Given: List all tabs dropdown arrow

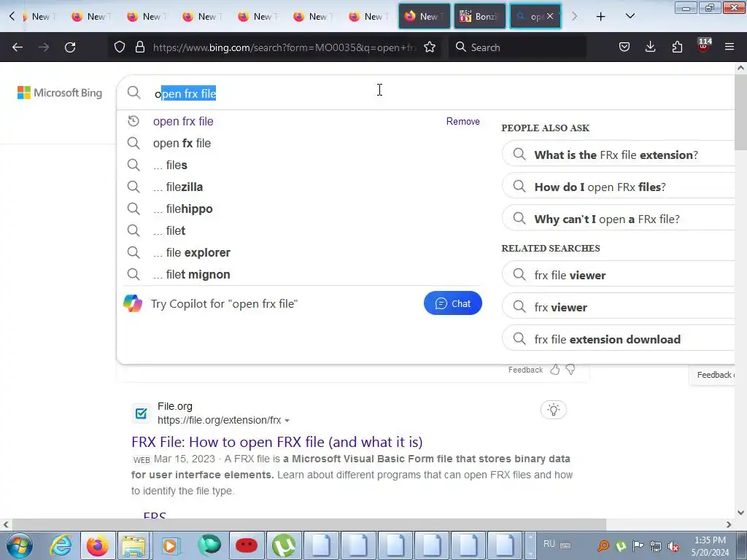Looking at the screenshot, I should click(630, 16).
